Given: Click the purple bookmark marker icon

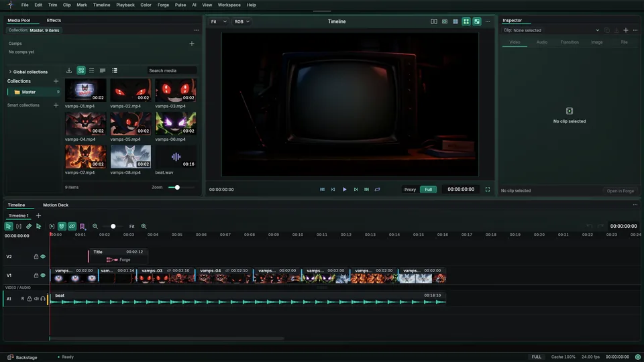Looking at the screenshot, I should pyautogui.click(x=82, y=226).
